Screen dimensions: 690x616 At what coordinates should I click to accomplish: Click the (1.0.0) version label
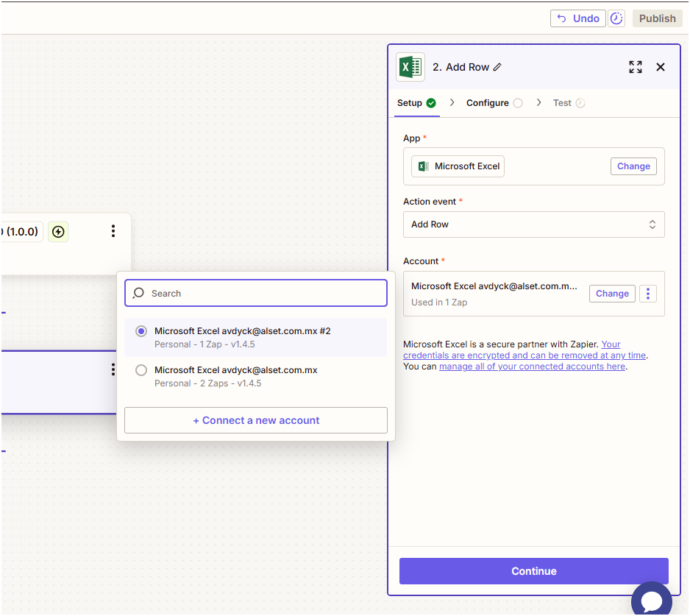pos(22,232)
